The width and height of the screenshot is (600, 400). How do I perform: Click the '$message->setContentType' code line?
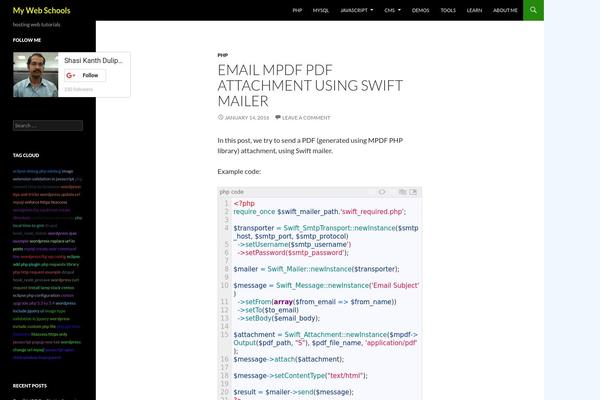click(x=300, y=376)
